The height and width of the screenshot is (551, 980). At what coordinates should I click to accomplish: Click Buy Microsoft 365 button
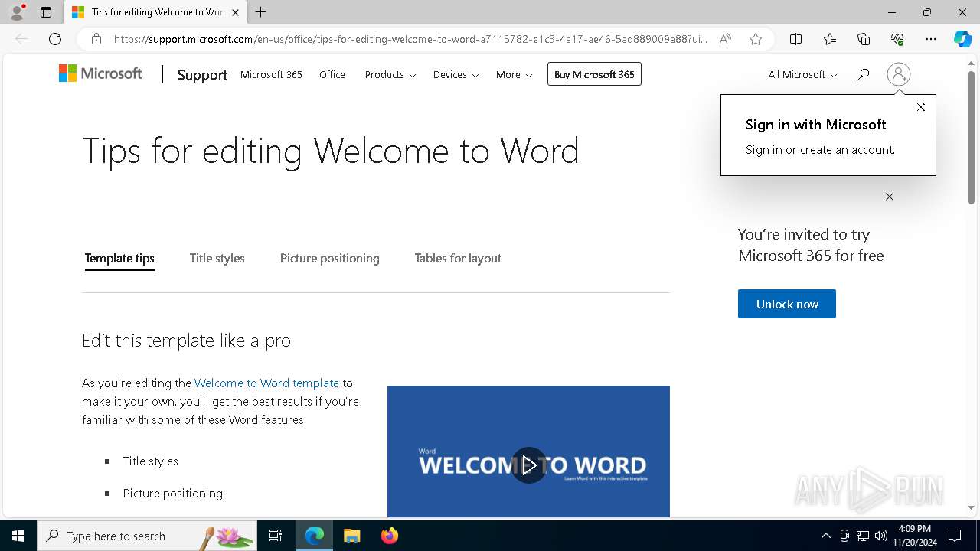(594, 74)
